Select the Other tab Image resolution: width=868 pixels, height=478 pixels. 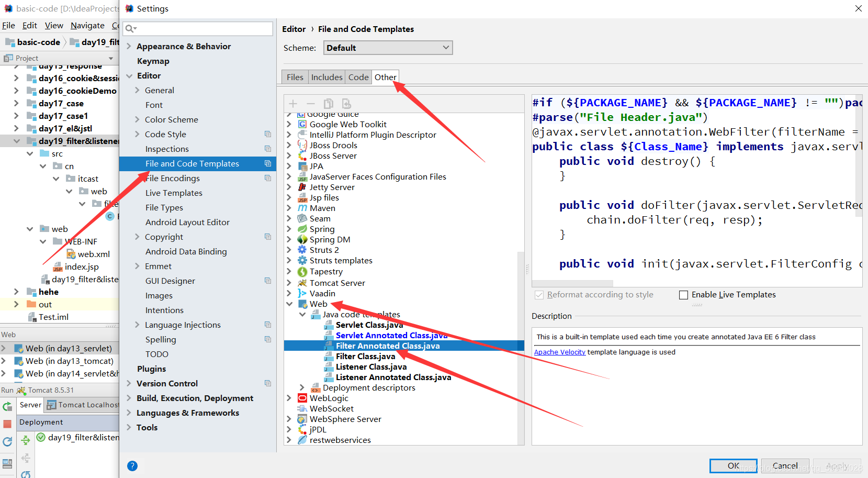[386, 77]
